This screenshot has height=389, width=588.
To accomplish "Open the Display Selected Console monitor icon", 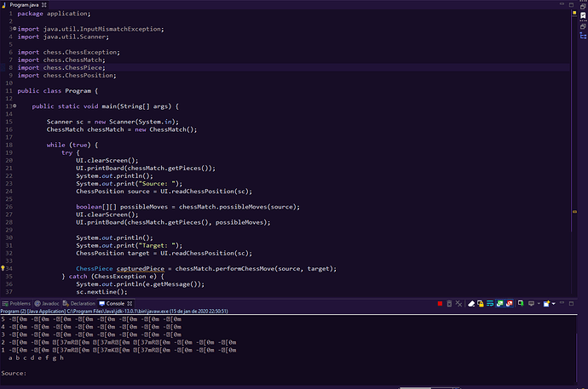I will [x=531, y=304].
